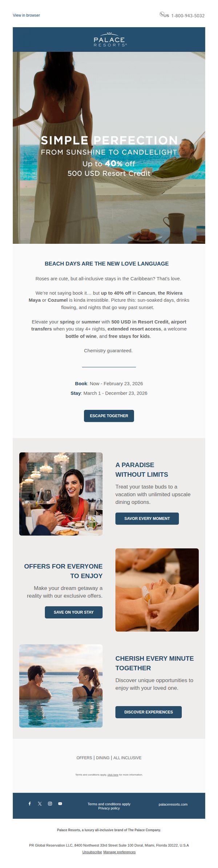Open the palaceresorts.com link
The width and height of the screenshot is (218, 868).
173,804
